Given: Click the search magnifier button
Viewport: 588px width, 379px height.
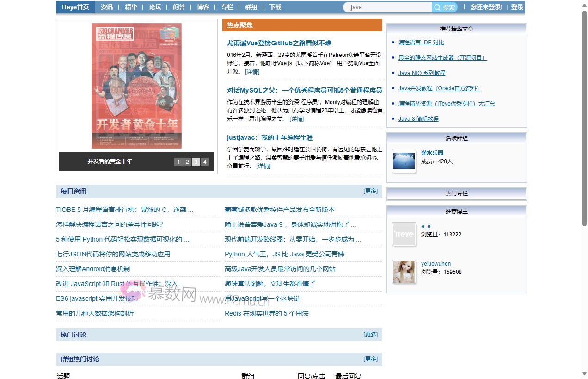Looking at the screenshot, I should pos(444,7).
